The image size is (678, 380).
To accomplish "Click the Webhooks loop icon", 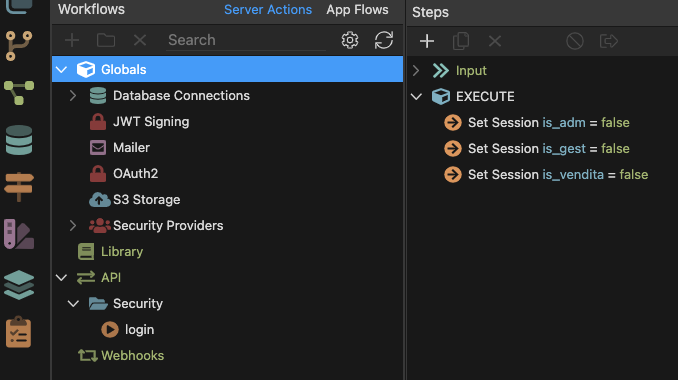I will pos(87,356).
